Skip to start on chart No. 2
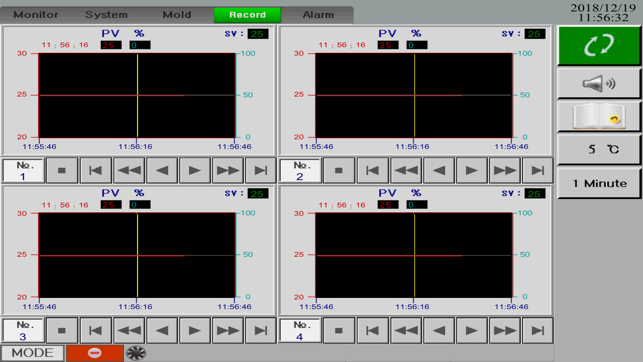 point(372,170)
